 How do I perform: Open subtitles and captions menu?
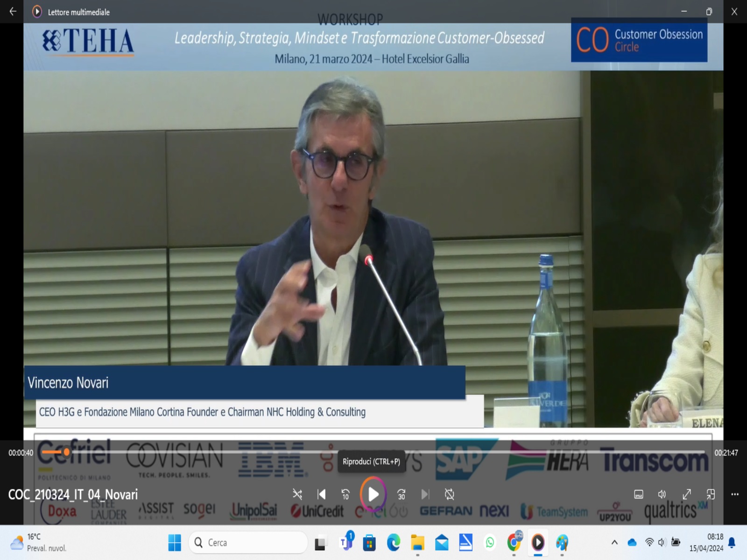coord(639,494)
